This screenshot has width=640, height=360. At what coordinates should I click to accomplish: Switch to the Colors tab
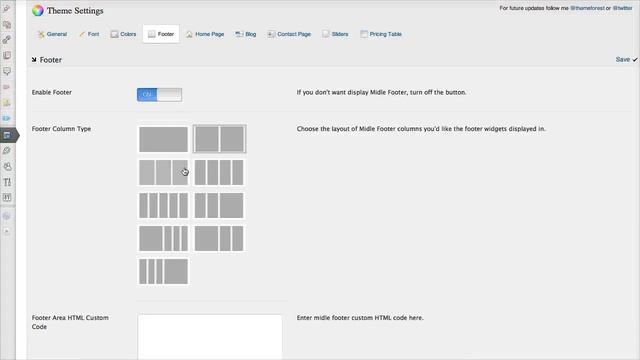pyautogui.click(x=123, y=34)
